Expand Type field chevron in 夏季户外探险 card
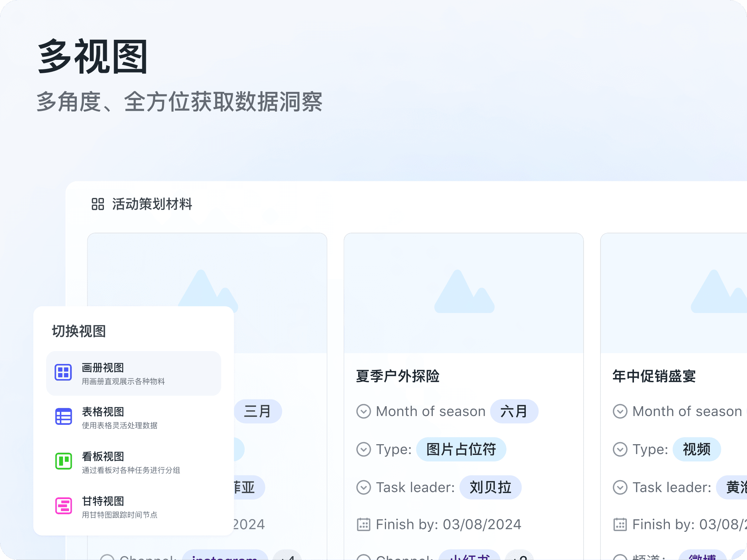This screenshot has height=560, width=747. (363, 449)
